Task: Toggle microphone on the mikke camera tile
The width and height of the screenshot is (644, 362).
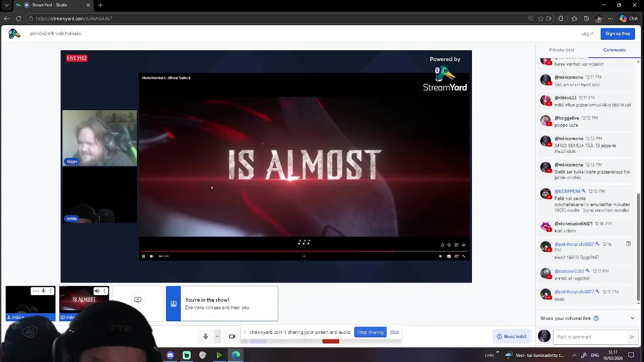Action: pos(43,291)
